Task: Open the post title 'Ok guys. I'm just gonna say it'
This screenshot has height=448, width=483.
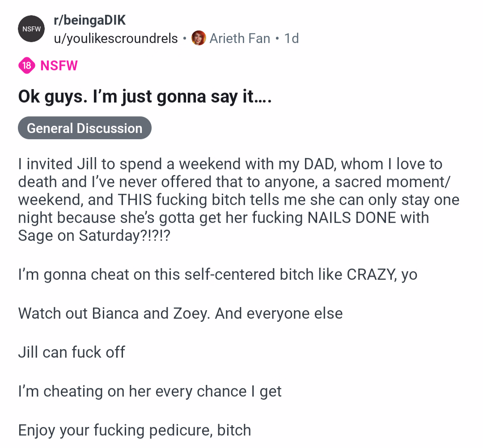Action: click(145, 97)
